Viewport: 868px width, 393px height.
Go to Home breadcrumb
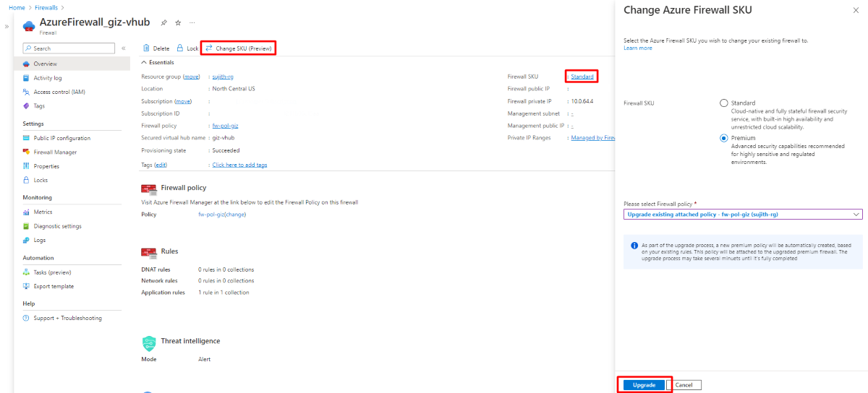click(17, 7)
